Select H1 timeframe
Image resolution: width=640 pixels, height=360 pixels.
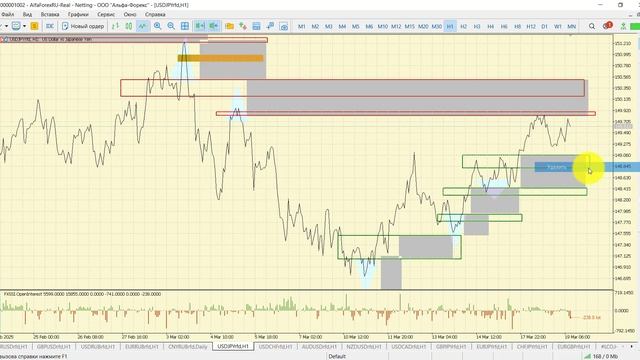tap(450, 26)
